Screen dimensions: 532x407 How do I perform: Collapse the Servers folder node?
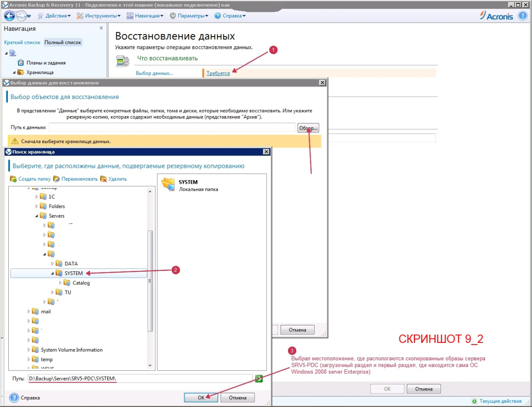[37, 216]
